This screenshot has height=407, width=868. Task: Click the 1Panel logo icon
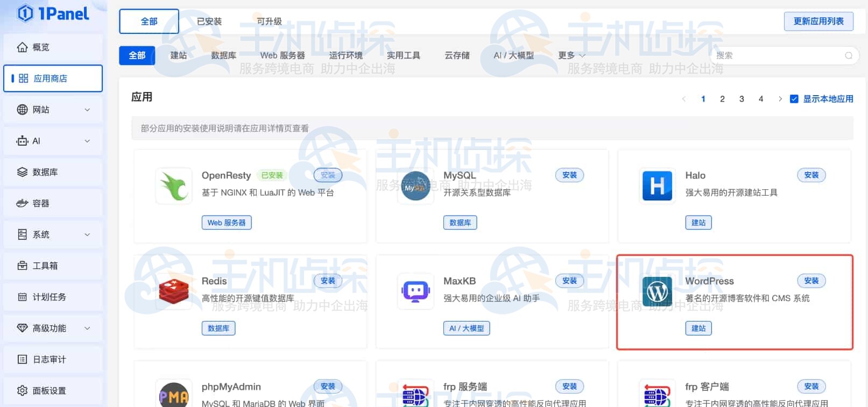point(25,13)
